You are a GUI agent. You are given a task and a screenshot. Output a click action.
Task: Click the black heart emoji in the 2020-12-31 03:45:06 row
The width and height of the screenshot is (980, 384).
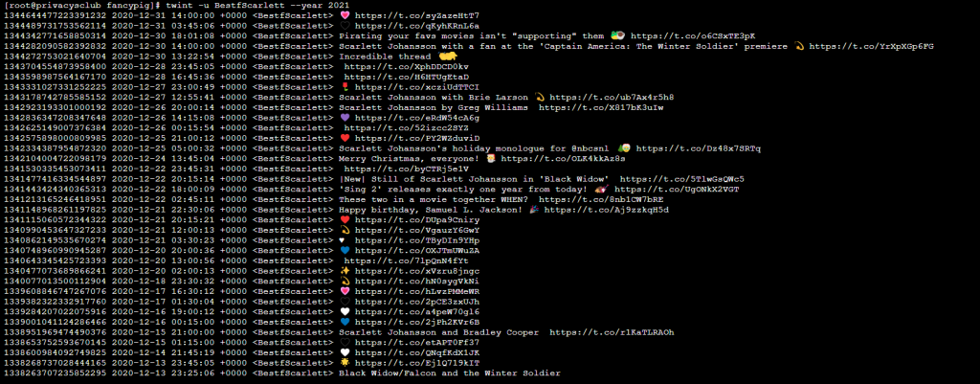tap(345, 26)
